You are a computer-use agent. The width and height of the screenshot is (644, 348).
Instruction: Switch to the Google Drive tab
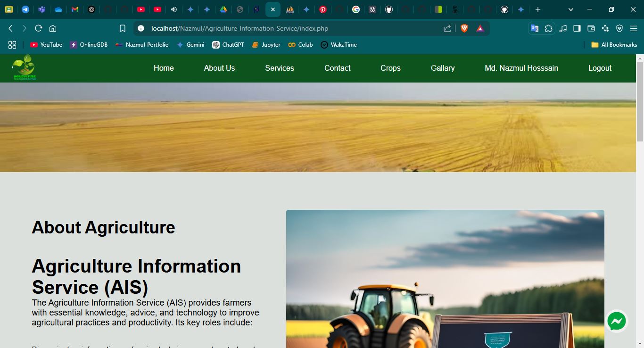click(223, 9)
